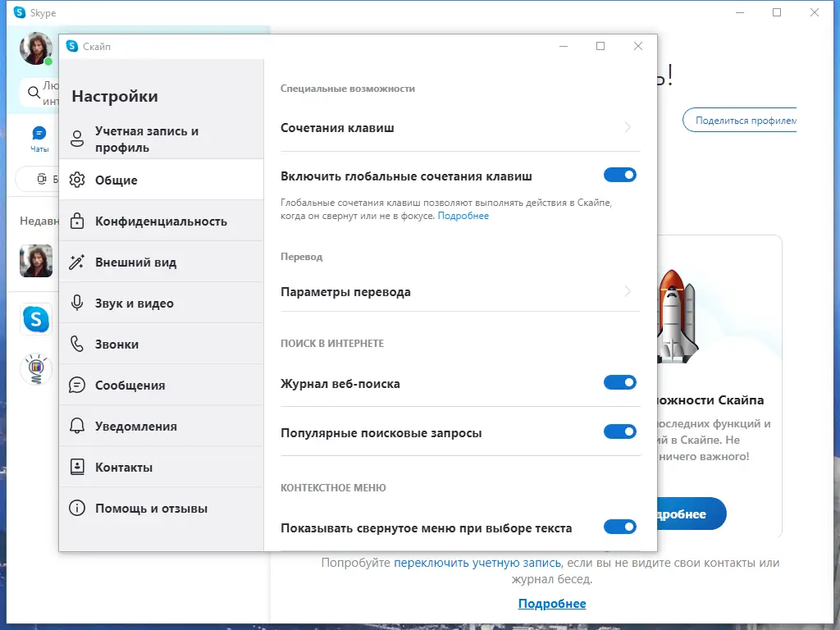This screenshot has height=630, width=840.
Task: Click the underlined Подробнее link at bottom
Action: [x=552, y=604]
